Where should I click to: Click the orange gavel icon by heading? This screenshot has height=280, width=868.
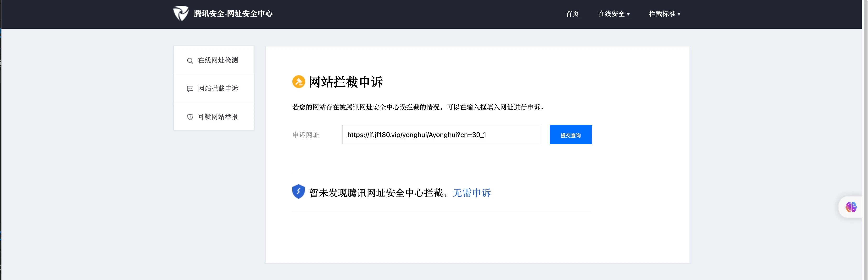point(298,82)
